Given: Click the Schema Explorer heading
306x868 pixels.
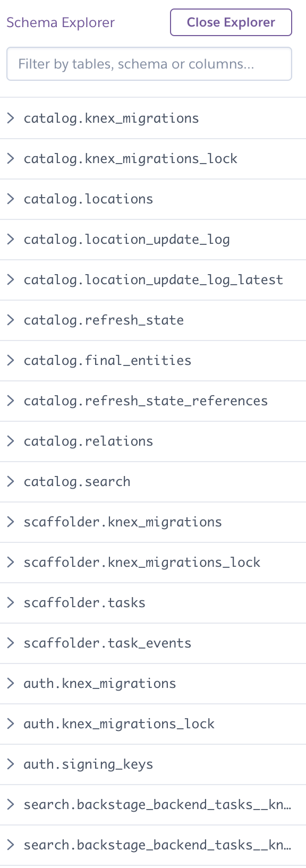Looking at the screenshot, I should coord(60,22).
